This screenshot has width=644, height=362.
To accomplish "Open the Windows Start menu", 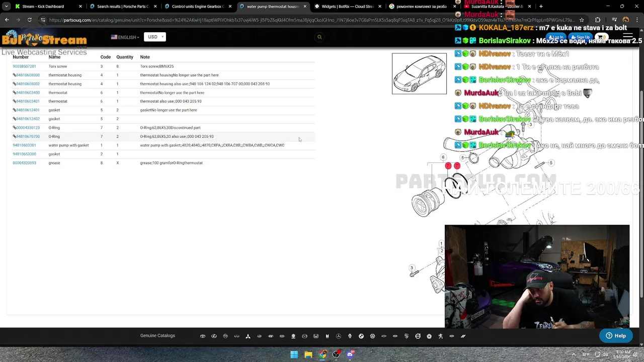I will point(294,354).
